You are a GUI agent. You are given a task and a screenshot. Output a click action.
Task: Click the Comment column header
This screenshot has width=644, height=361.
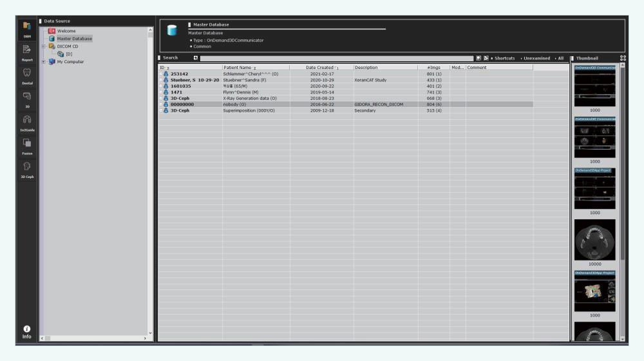(500, 68)
